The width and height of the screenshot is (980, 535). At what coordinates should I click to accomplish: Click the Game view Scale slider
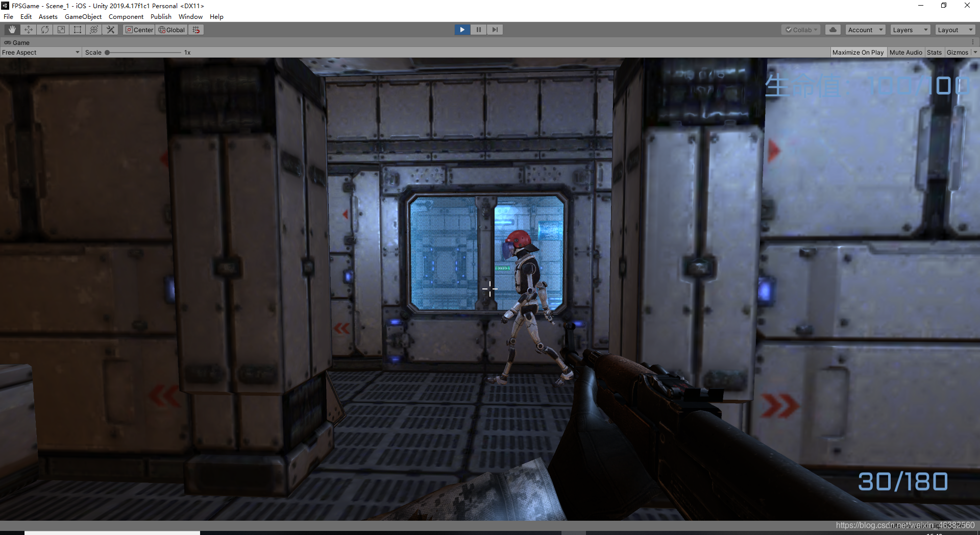pyautogui.click(x=143, y=53)
